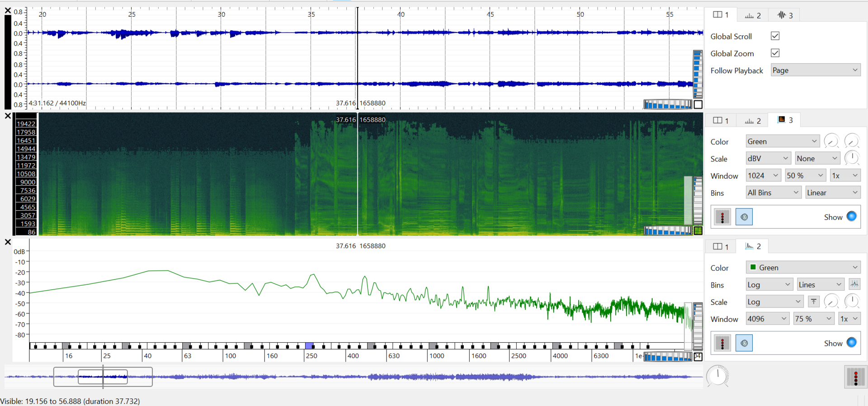Image resolution: width=868 pixels, height=406 pixels.
Task: Open the spectrogram 50 % overlap dropdown
Action: [x=806, y=175]
